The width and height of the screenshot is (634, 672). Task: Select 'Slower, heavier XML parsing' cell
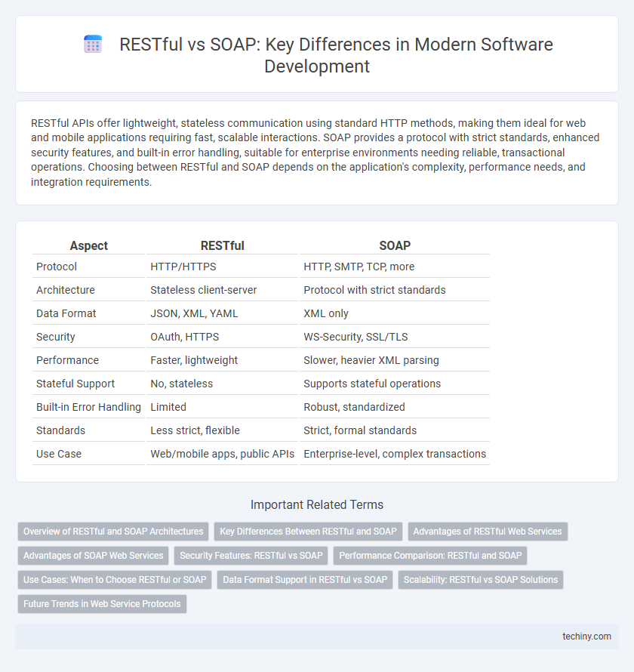coord(395,360)
